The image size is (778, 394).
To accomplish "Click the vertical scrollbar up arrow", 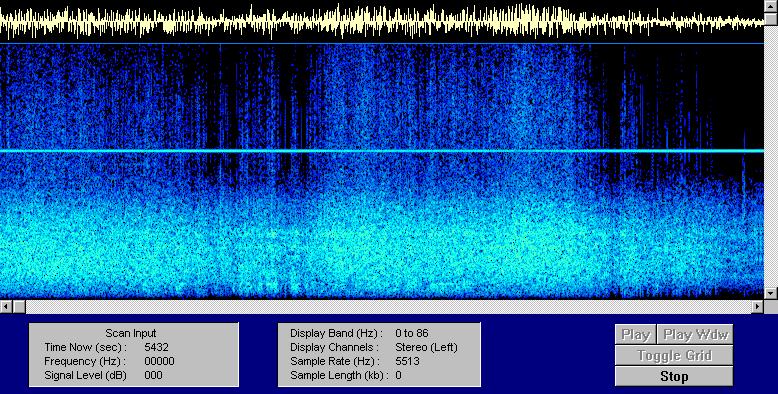I will tap(771, 5).
